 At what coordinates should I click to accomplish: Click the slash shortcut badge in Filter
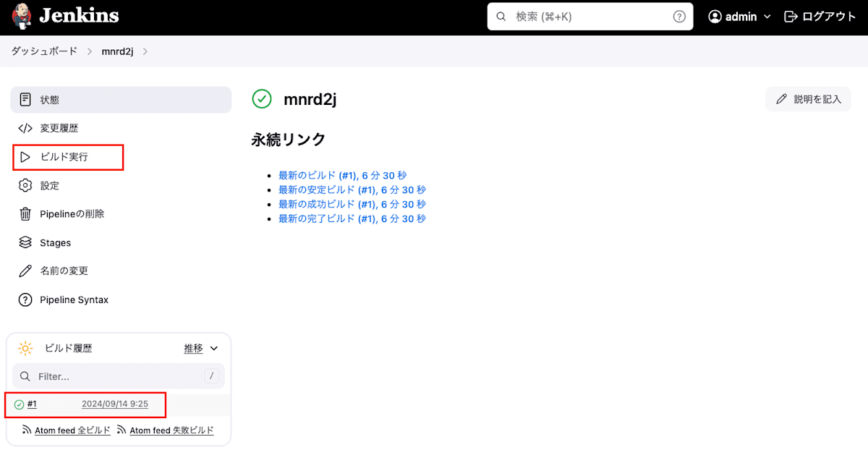212,376
